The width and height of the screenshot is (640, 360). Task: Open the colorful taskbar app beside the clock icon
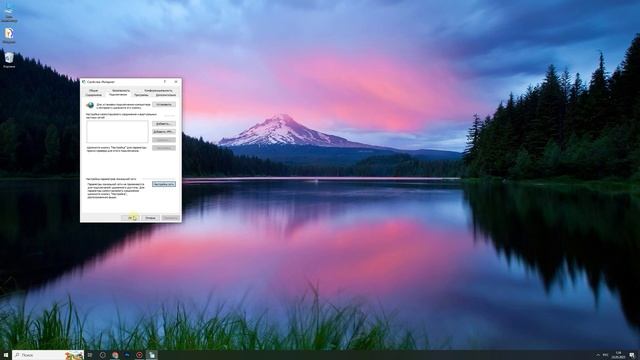[115, 355]
